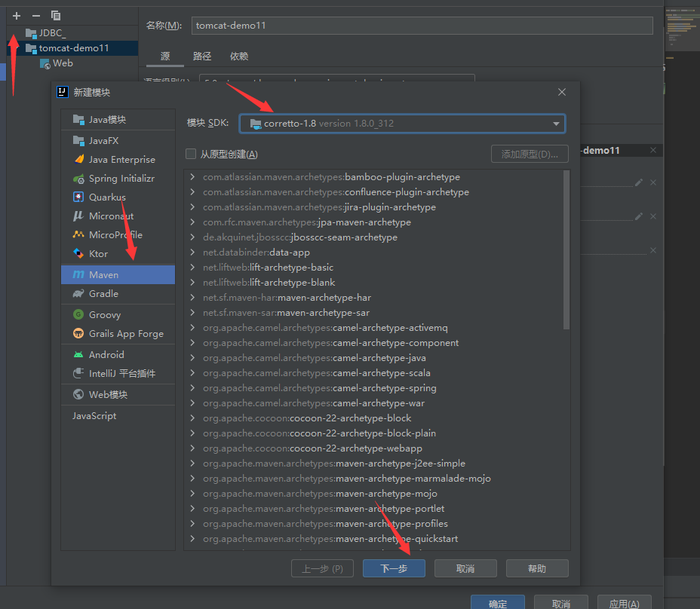
Task: Click 应用(A) button in Project Structure
Action: tap(624, 603)
